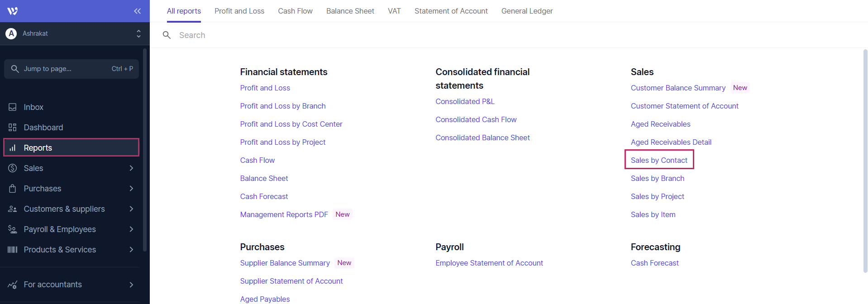Click the Search reports input field
The height and width of the screenshot is (304, 868).
(317, 35)
